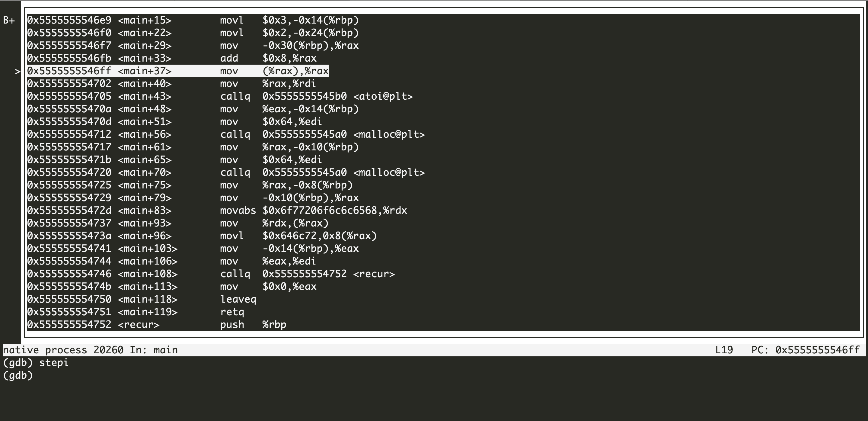Click the callq recur instruction line
The width and height of the screenshot is (868, 421).
[307, 274]
